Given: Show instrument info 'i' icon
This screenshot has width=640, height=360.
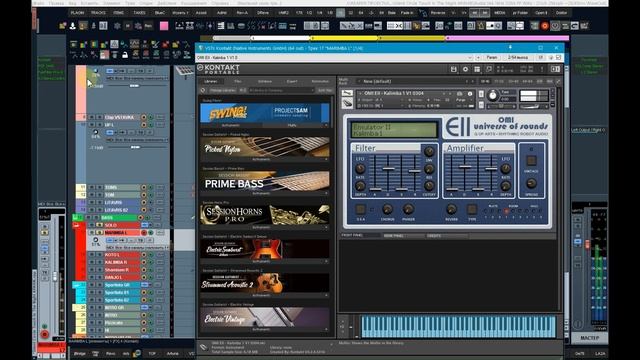Looking at the screenshot, I should click(x=470, y=93).
